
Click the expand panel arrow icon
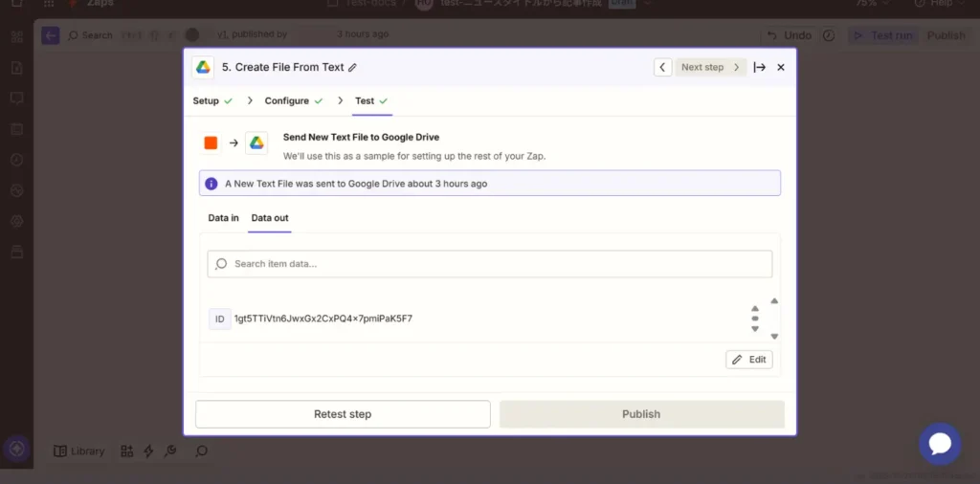pyautogui.click(x=759, y=68)
